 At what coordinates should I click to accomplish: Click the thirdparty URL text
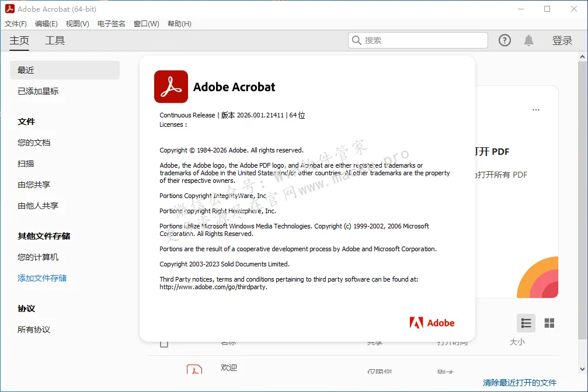click(x=213, y=287)
